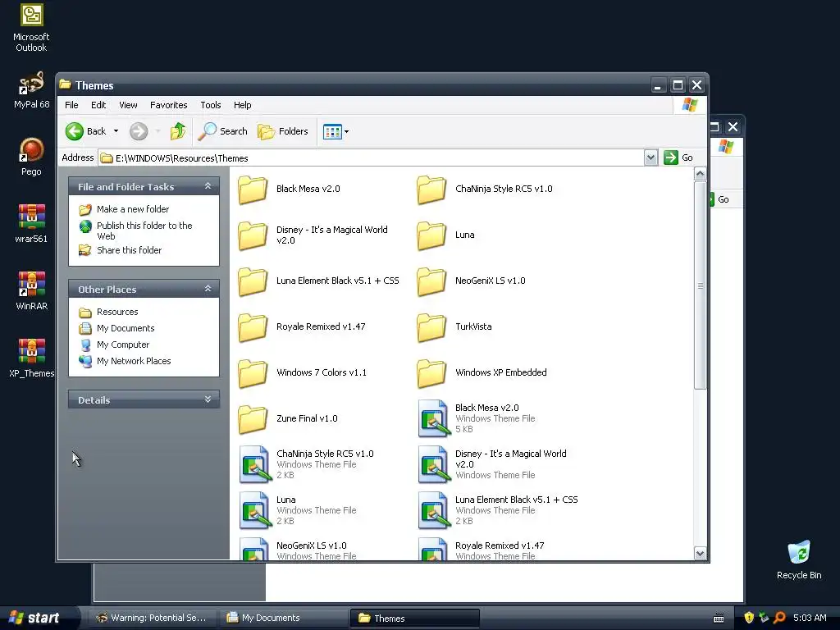
Task: Select the Windows 7 Colors v1.1 folder
Action: point(303,373)
